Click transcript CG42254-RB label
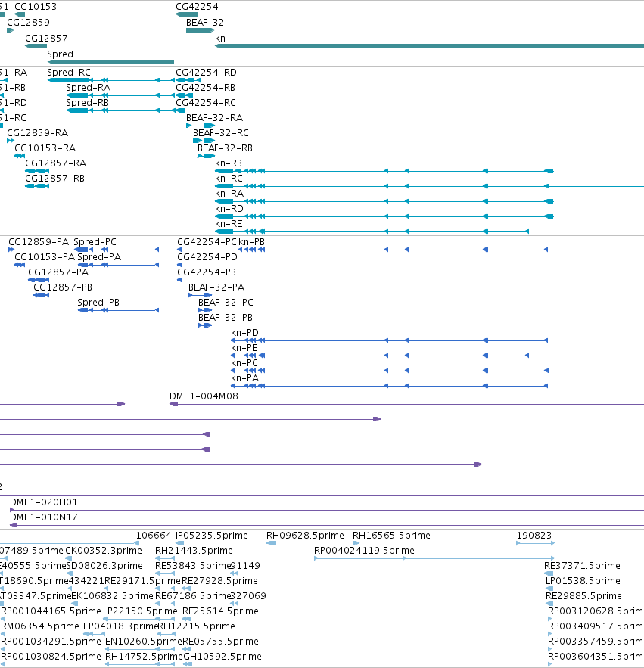Screen dimensions: 644x668 click(205, 87)
